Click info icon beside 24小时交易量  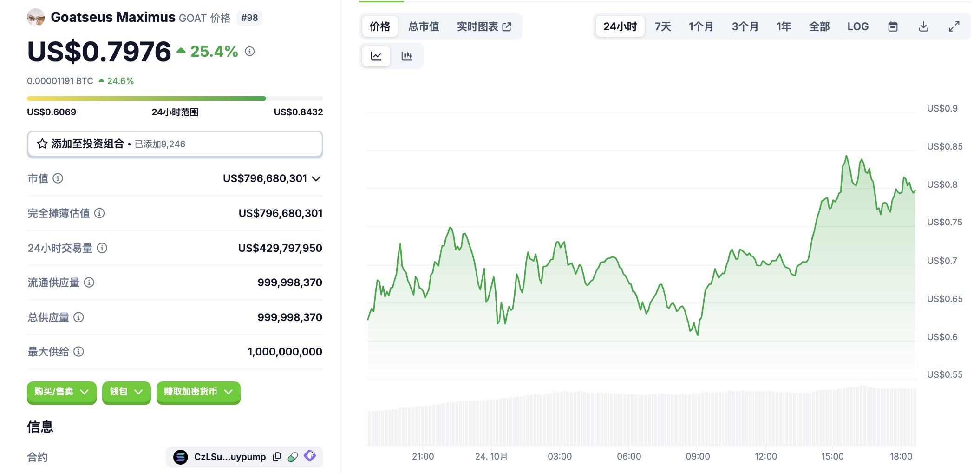[102, 248]
